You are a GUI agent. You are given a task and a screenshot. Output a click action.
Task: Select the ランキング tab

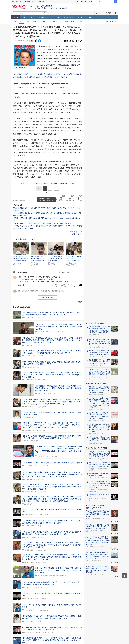click(x=81, y=17)
